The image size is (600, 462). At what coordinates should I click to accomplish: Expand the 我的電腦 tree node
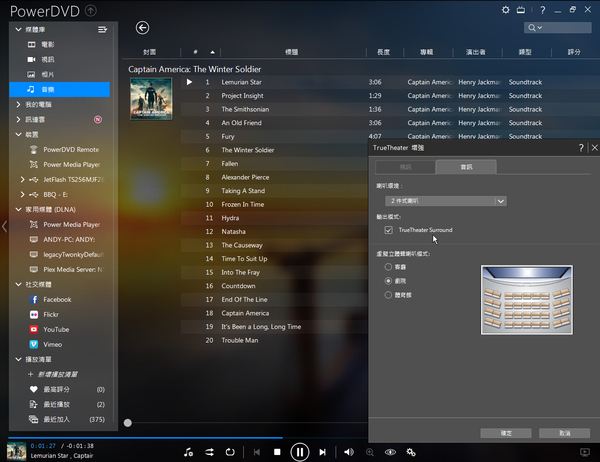20,105
